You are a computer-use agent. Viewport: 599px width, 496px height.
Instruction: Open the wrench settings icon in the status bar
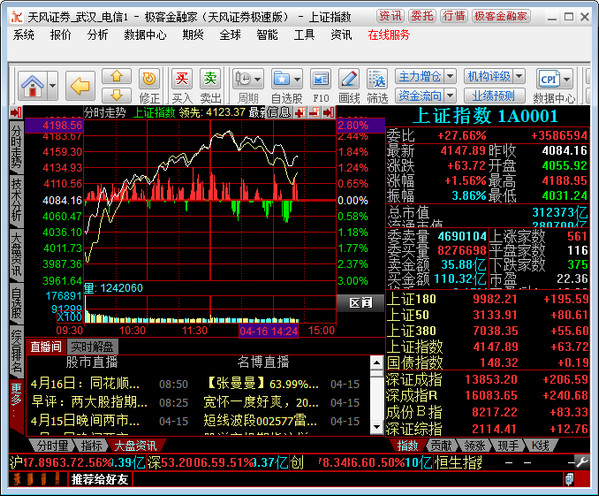coord(582,463)
